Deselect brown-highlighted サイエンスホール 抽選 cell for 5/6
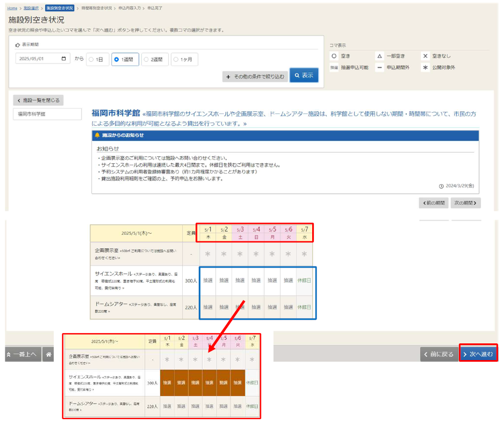The width and height of the screenshot is (504, 424). tap(237, 383)
